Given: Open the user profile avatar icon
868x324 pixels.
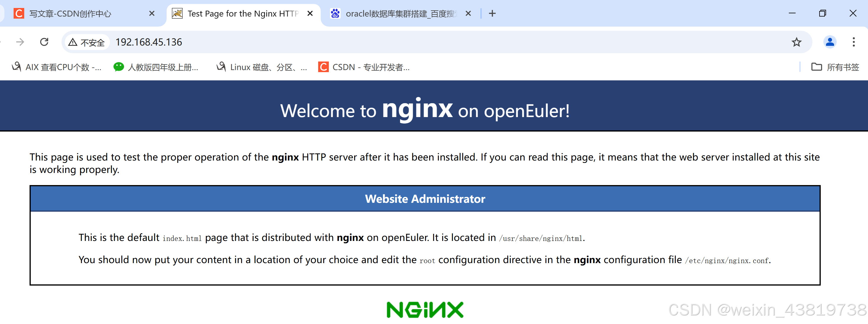Looking at the screenshot, I should (830, 42).
